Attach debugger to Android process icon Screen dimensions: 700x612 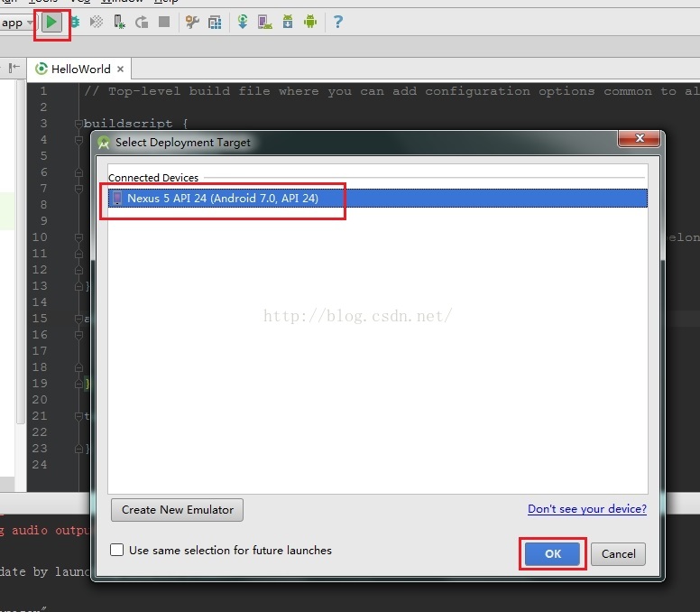point(119,22)
